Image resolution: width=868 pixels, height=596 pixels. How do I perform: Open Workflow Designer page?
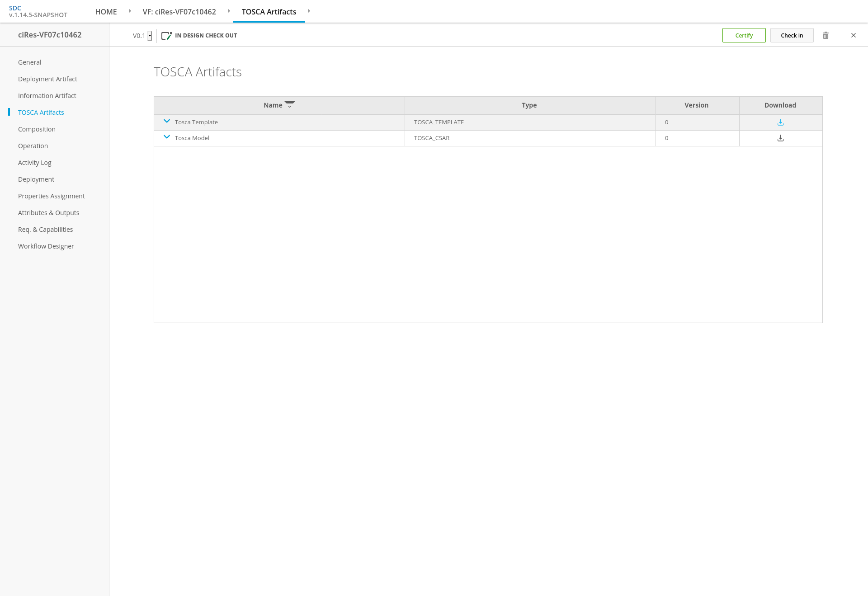(46, 246)
